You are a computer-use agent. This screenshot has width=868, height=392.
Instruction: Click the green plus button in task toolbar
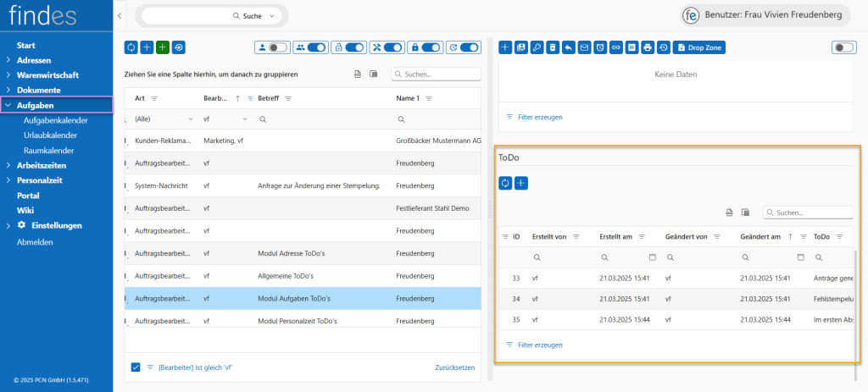click(x=163, y=48)
